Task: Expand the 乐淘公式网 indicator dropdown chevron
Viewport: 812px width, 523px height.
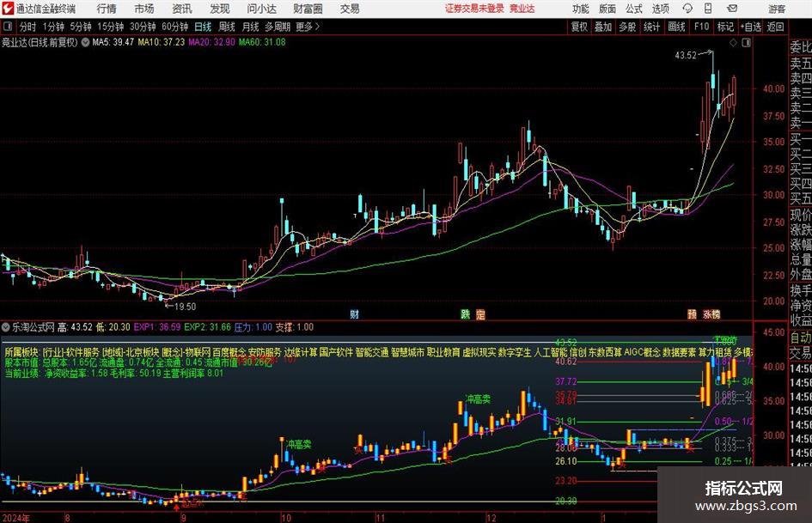Action: pyautogui.click(x=6, y=327)
